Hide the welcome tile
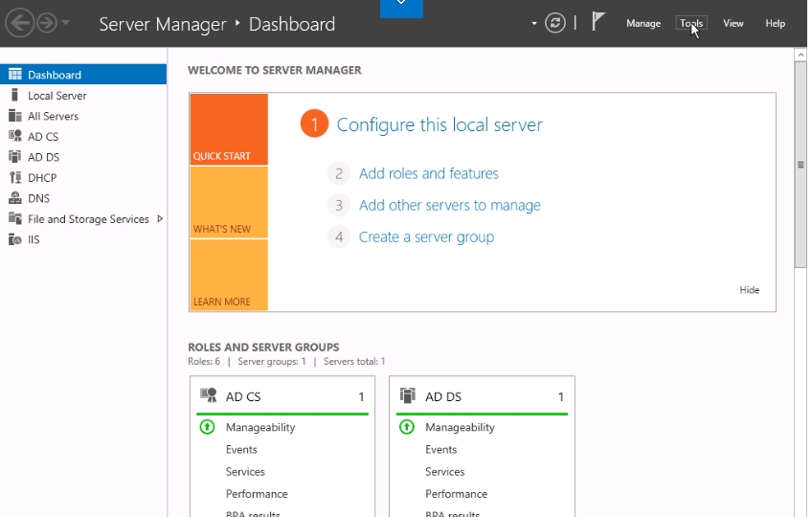 pyautogui.click(x=750, y=290)
